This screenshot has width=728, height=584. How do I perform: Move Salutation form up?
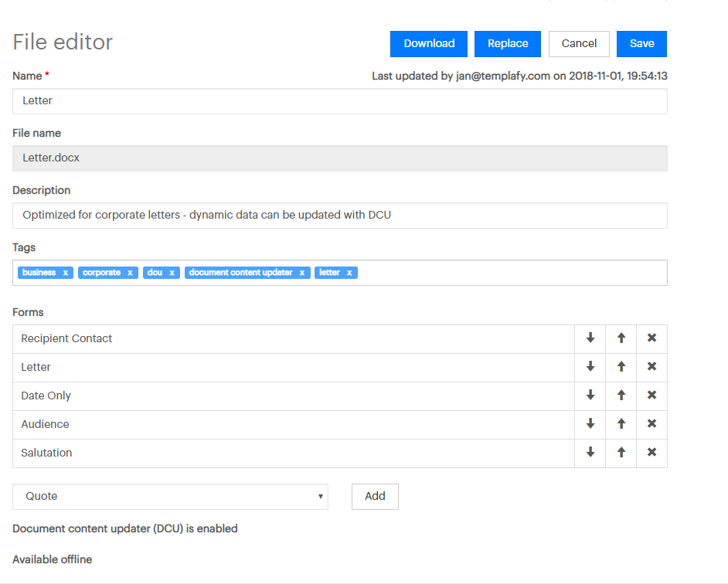pyautogui.click(x=621, y=453)
